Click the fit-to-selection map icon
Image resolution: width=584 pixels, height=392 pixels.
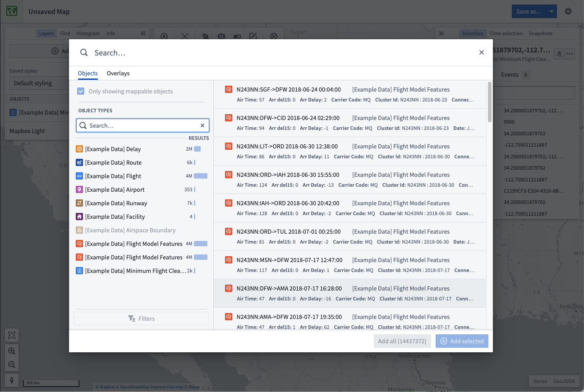pos(12,335)
